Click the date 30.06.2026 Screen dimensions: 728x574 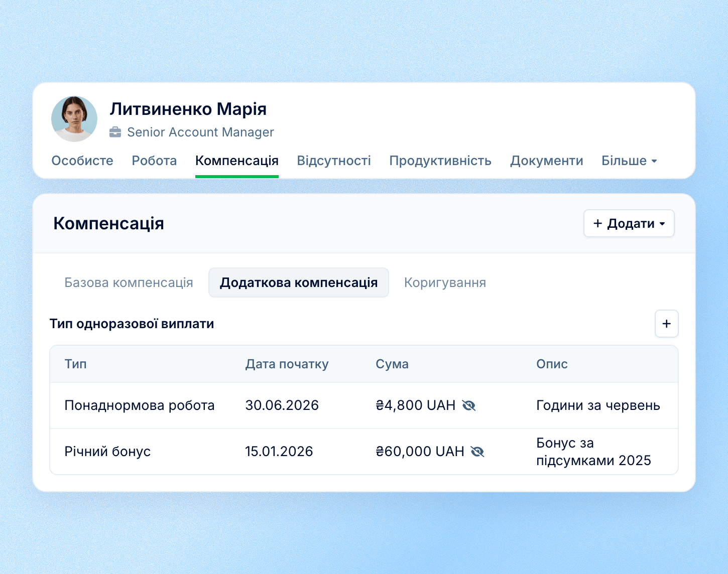coord(282,405)
